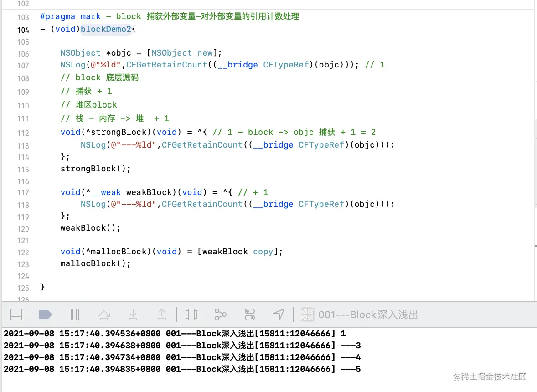Click the console output line ending in ---5
Viewport: 537px width, 392px height.
click(x=182, y=369)
